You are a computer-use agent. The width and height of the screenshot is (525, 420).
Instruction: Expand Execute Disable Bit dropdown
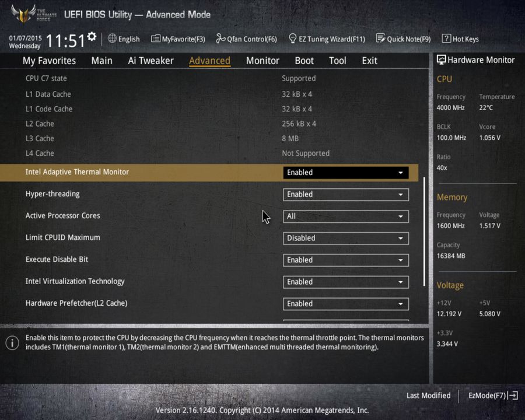click(x=346, y=260)
